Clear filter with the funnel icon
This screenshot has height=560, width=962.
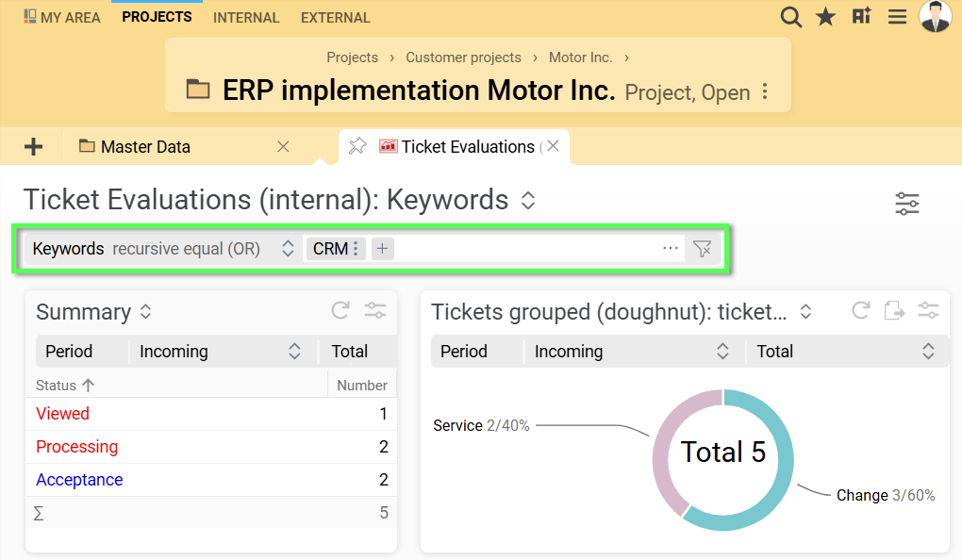702,249
